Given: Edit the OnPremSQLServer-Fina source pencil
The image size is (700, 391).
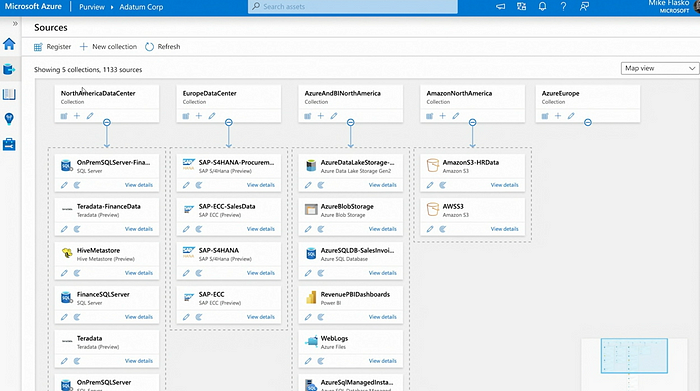Looking at the screenshot, I should pos(64,185).
